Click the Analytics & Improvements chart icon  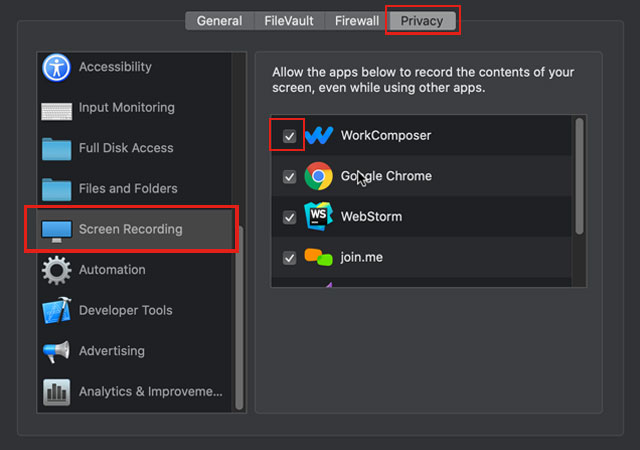(56, 392)
